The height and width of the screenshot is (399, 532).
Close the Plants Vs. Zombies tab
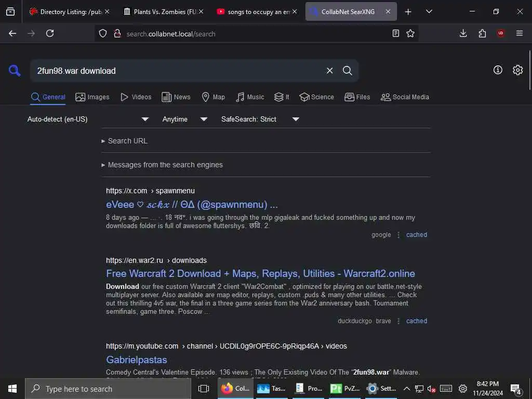201,11
